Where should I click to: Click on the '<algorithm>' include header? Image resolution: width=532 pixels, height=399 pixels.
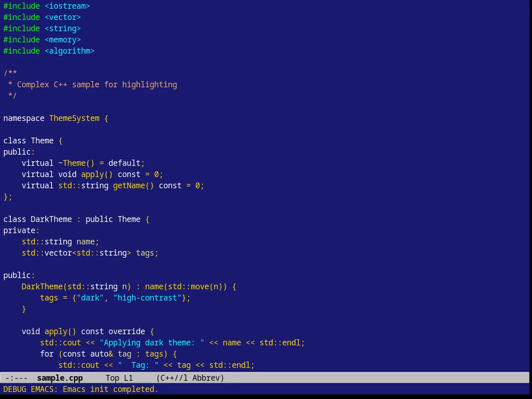coord(69,51)
